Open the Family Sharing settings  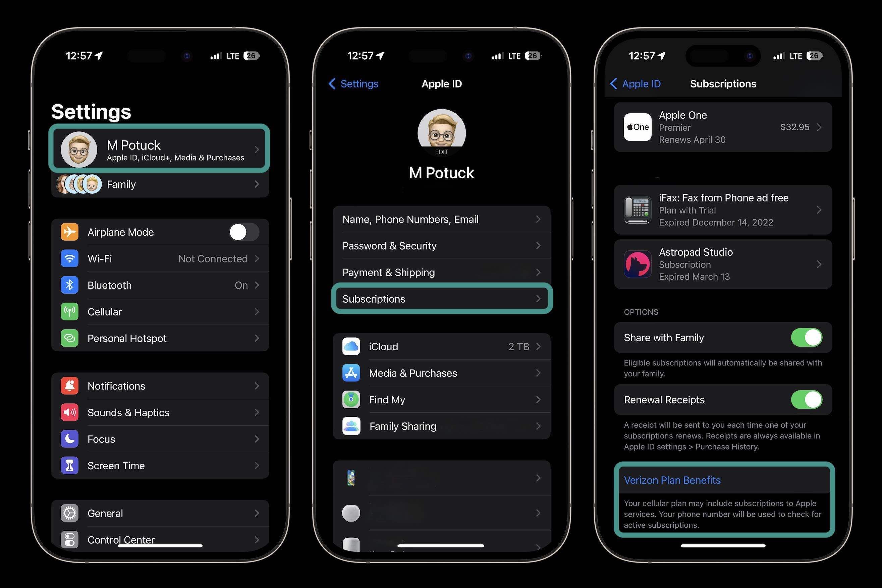click(x=441, y=425)
